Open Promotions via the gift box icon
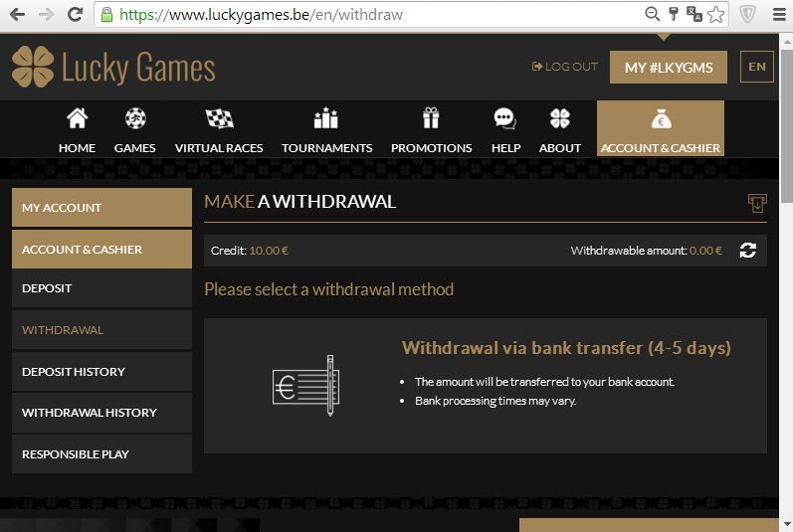Screen dimensions: 793x532 click(x=431, y=119)
